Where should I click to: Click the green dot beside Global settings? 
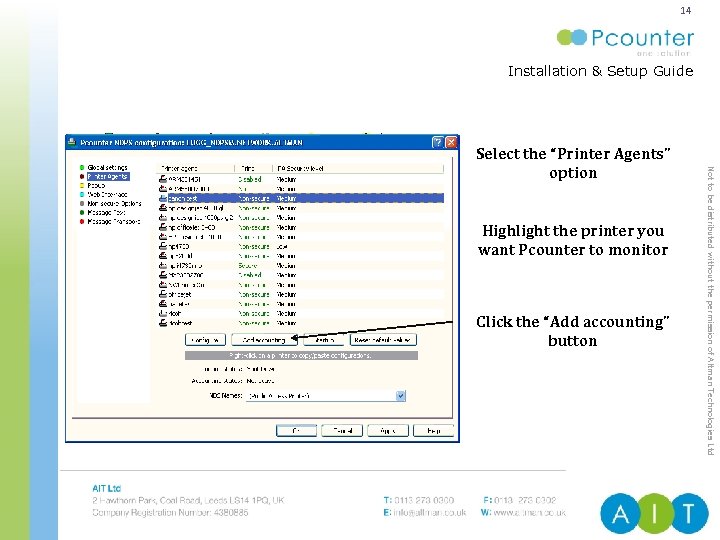(x=82, y=168)
